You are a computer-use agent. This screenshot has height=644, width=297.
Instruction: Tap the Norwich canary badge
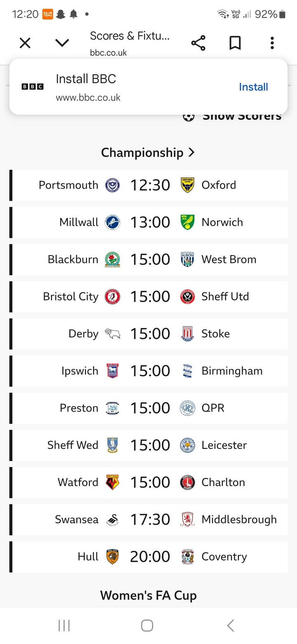pyautogui.click(x=187, y=223)
